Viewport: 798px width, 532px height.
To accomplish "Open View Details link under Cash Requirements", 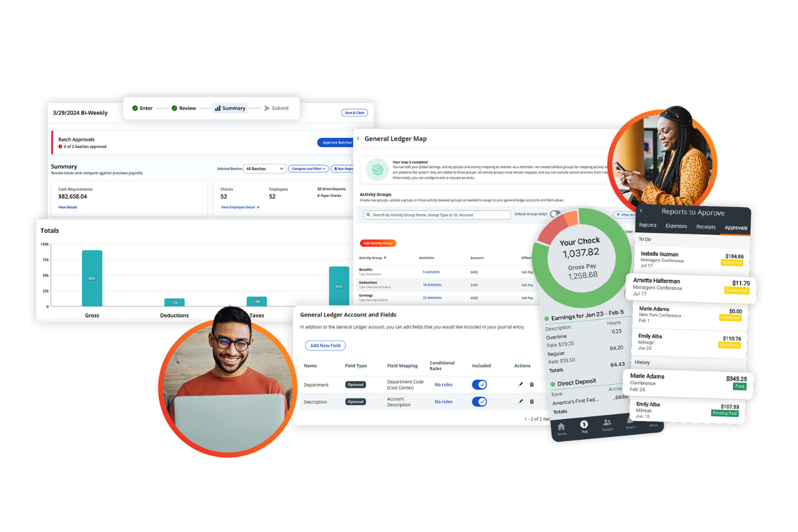I will (68, 207).
